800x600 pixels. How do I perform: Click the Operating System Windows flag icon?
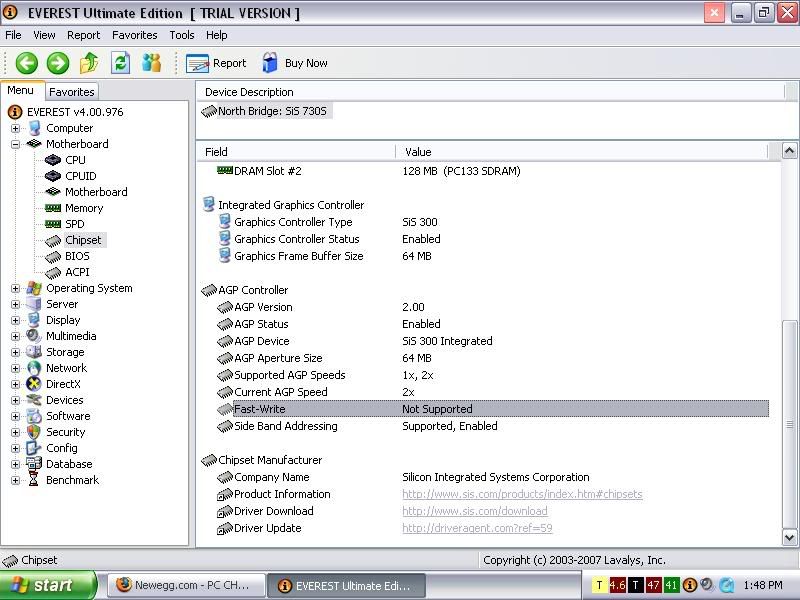[x=34, y=288]
